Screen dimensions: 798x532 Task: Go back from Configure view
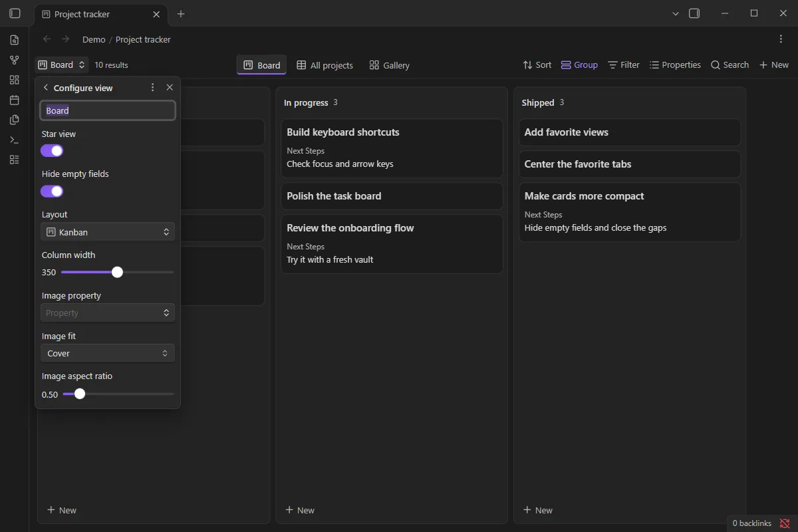(46, 87)
